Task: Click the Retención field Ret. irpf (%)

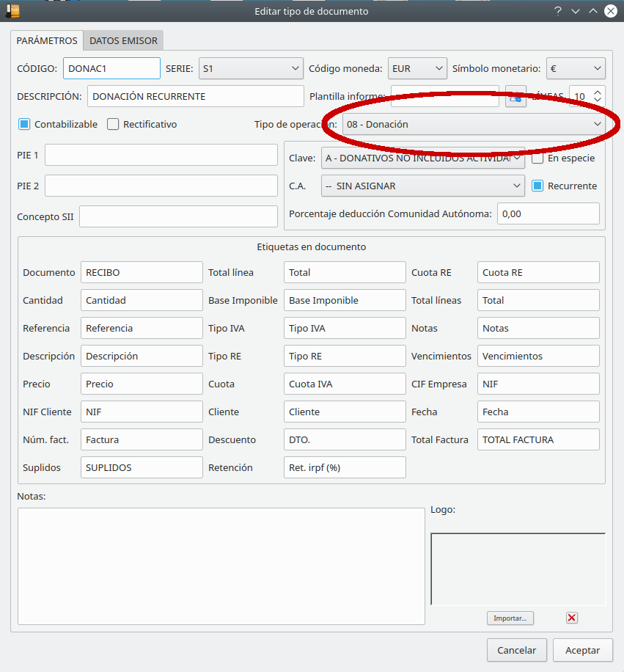Action: 345,467
